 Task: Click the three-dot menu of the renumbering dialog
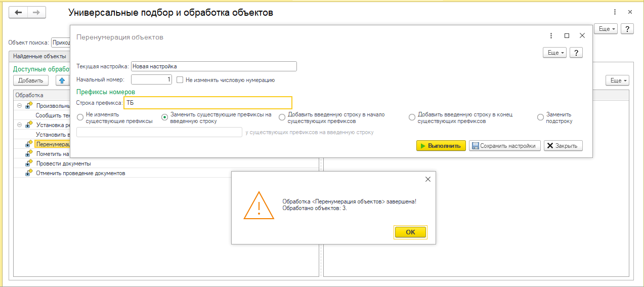click(x=551, y=36)
